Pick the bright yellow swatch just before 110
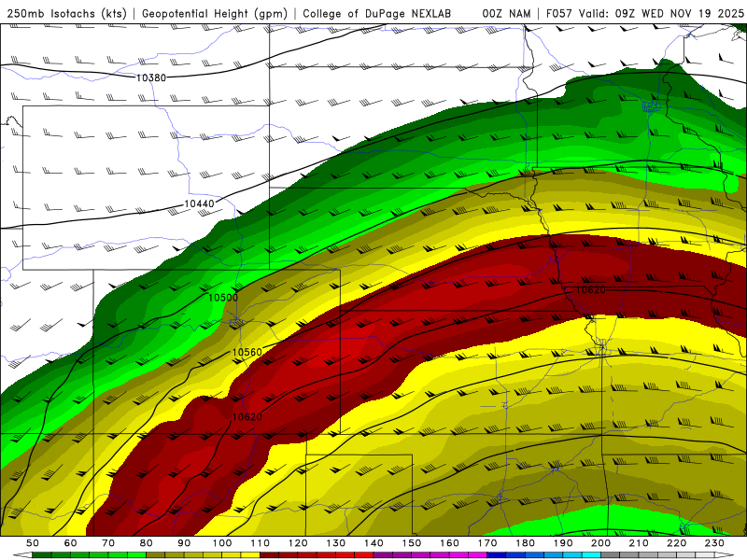Screen dimensions: 747x560 (x=250, y=555)
